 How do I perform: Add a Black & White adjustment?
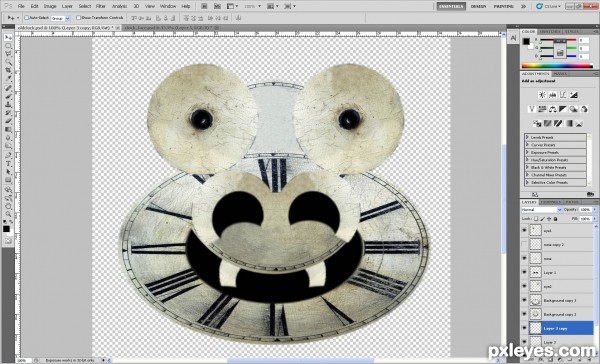pos(563,109)
